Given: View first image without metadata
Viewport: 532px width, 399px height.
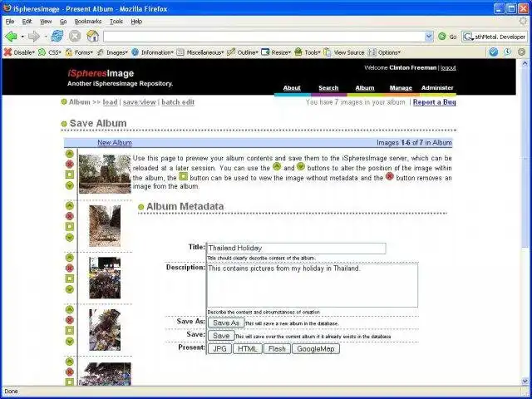Looking at the screenshot, I should (70, 175).
